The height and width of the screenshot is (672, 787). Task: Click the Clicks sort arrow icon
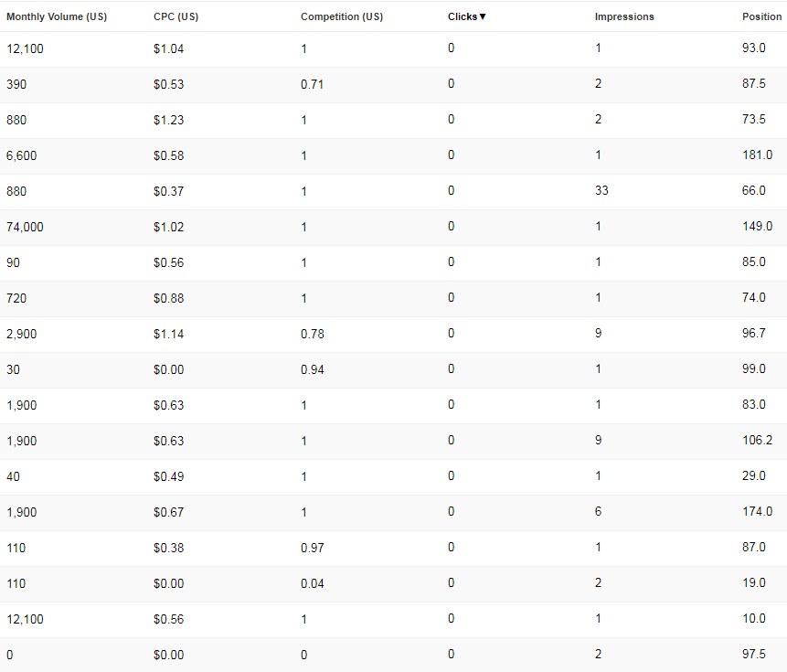tap(483, 16)
